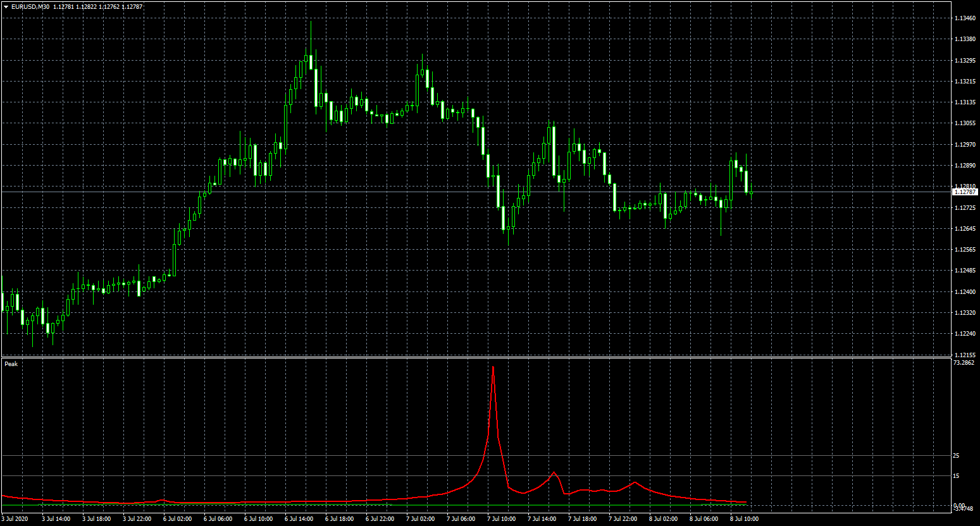Image resolution: width=980 pixels, height=526 pixels.
Task: Click the EURUSD,M30 chart title text
Action: pos(30,7)
